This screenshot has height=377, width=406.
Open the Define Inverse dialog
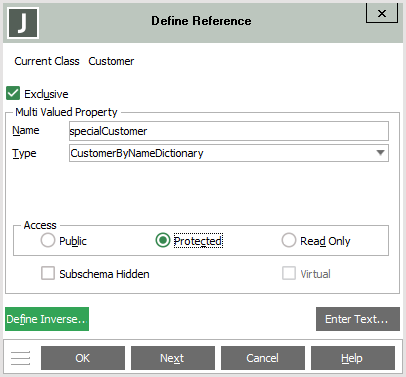click(x=47, y=319)
